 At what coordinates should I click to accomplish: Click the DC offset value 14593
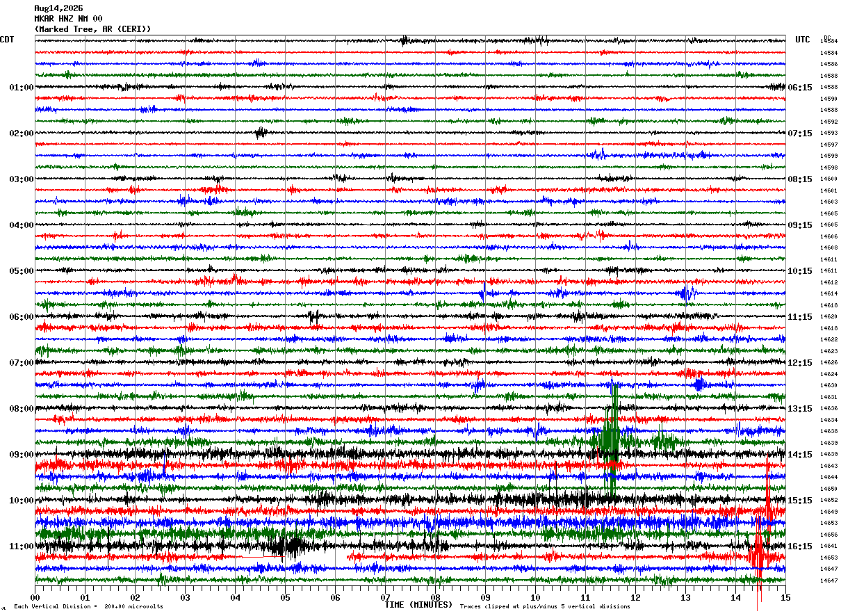click(x=828, y=133)
